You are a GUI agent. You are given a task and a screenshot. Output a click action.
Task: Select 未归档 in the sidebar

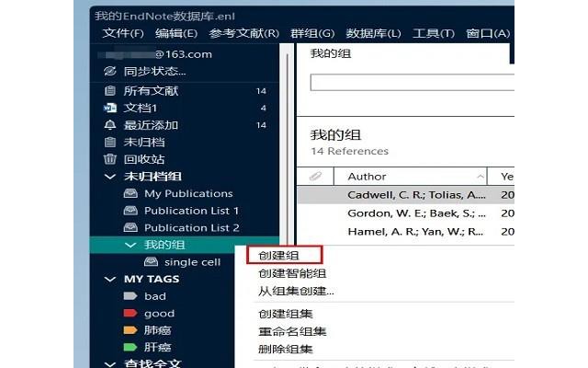(x=144, y=143)
